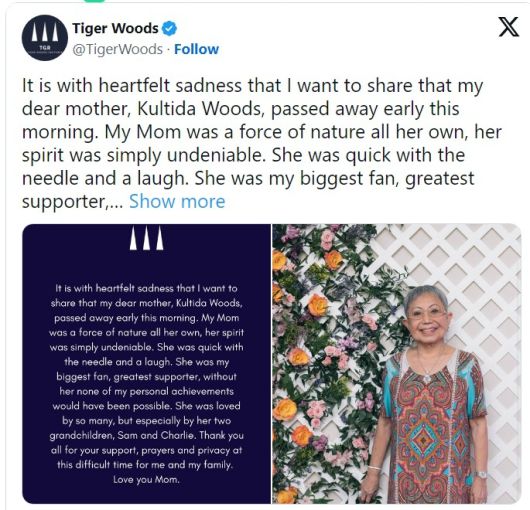Open the Tiger Woods display name
The width and height of the screenshot is (530, 510).
[115, 28]
